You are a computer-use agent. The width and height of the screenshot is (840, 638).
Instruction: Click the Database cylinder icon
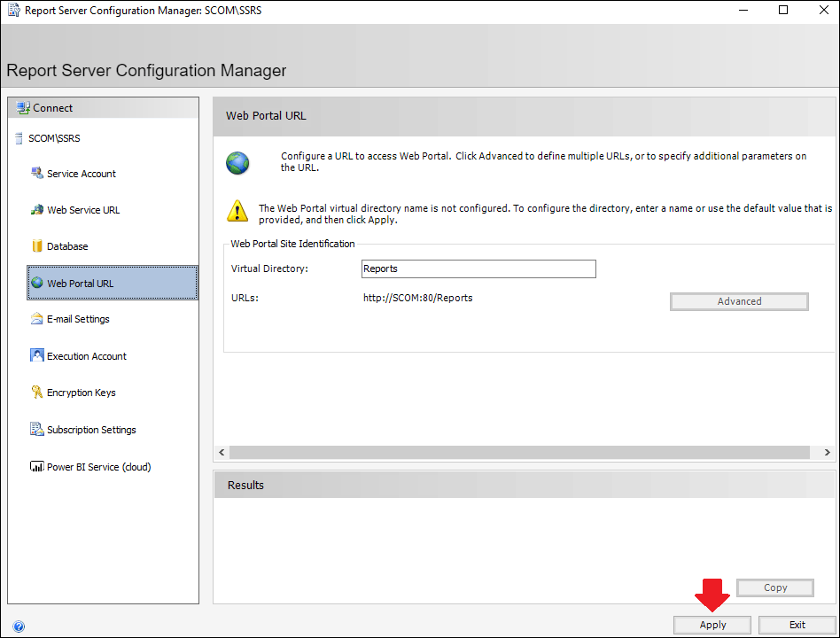click(37, 245)
